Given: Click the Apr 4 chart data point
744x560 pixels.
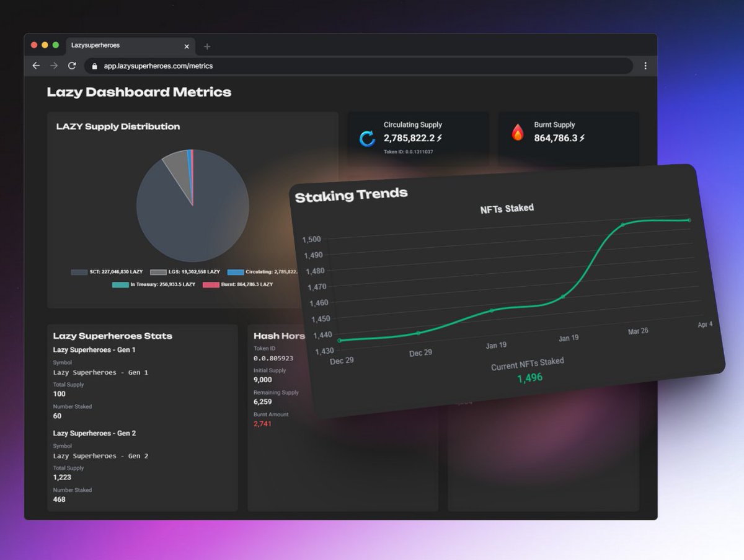Looking at the screenshot, I should coord(689,220).
